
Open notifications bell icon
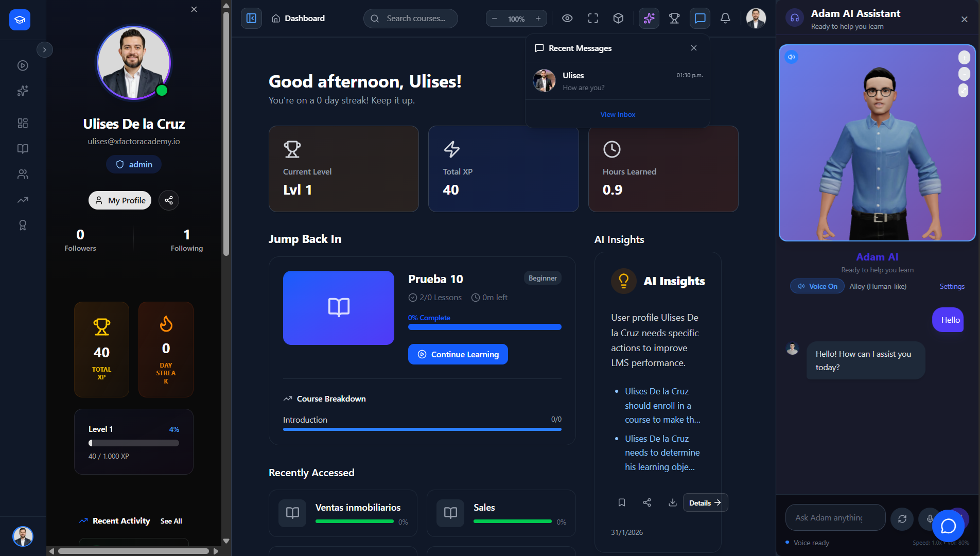[725, 18]
